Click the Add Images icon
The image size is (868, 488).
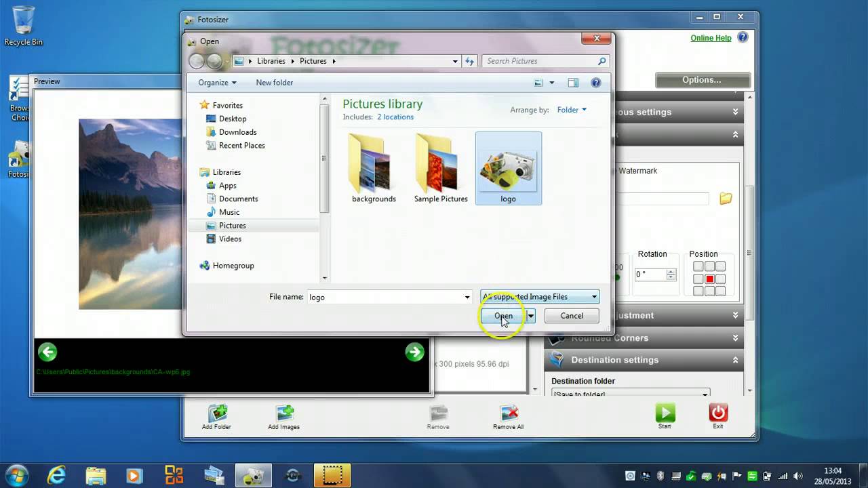283,413
